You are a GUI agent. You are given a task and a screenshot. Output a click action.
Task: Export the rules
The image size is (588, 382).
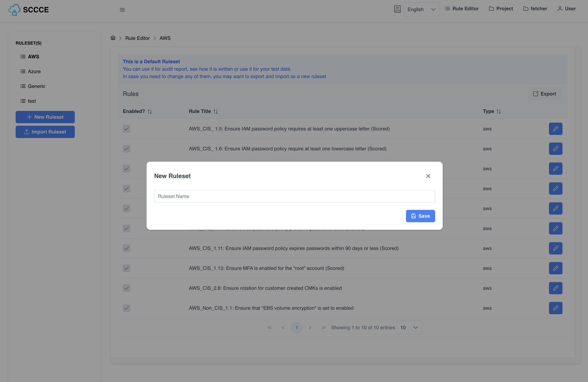point(544,94)
